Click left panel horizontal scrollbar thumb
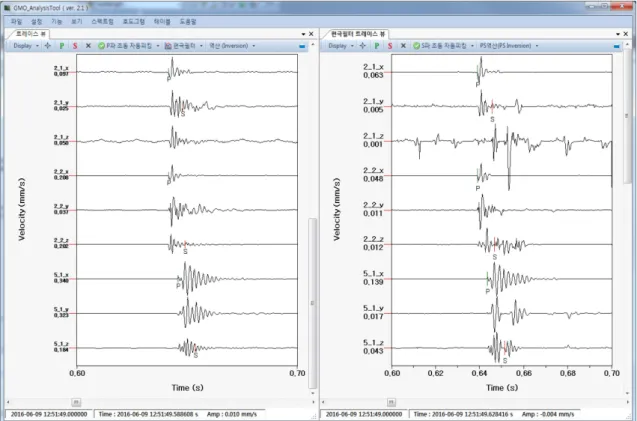Screen dimensions: 637x421 click(x=76, y=402)
